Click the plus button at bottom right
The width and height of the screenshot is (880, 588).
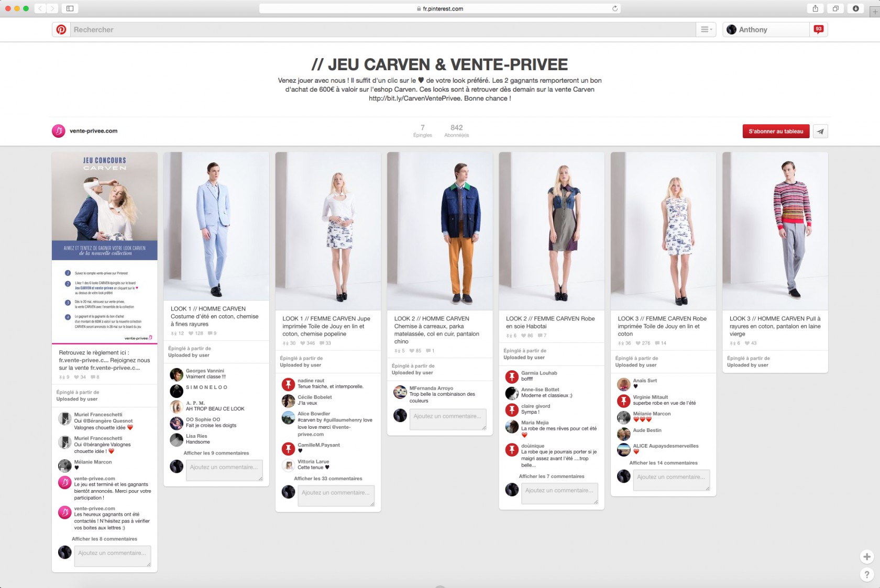tap(867, 557)
